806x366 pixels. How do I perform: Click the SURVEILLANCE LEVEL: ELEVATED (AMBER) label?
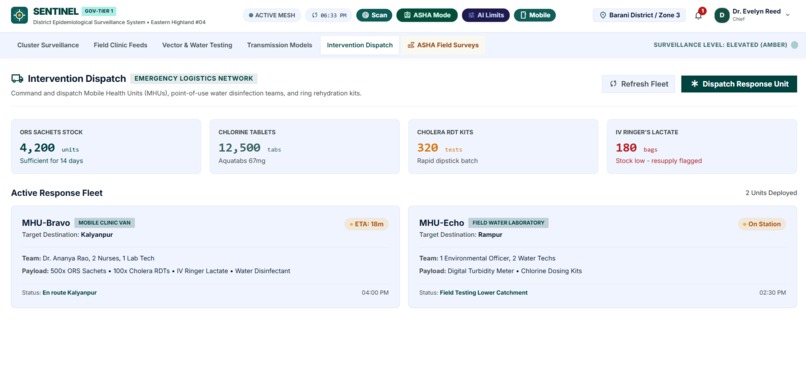[720, 45]
